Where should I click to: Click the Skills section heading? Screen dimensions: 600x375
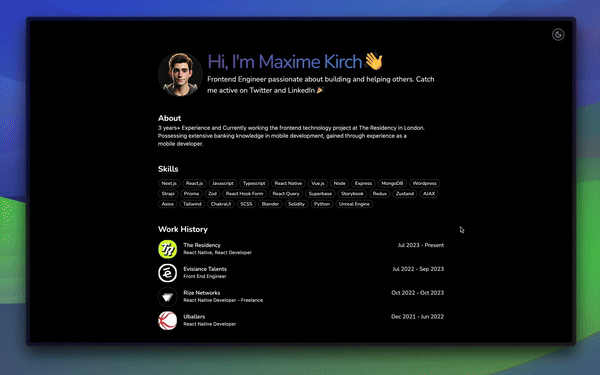click(168, 169)
